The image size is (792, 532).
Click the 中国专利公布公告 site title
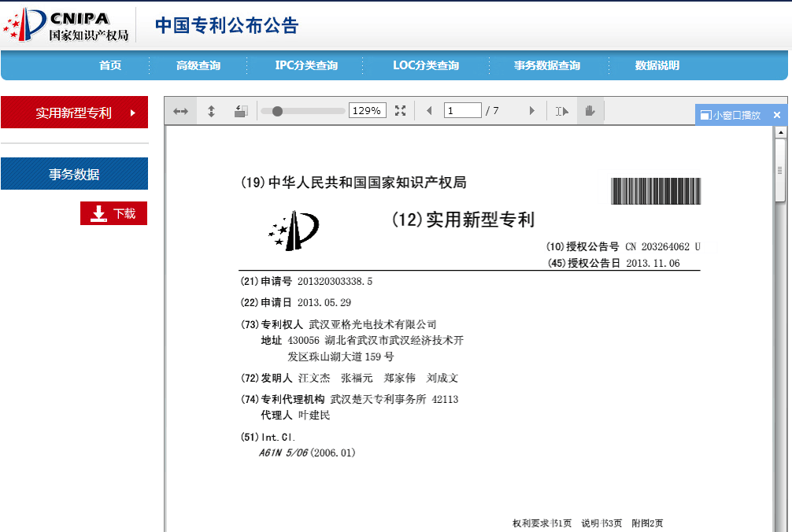point(227,24)
